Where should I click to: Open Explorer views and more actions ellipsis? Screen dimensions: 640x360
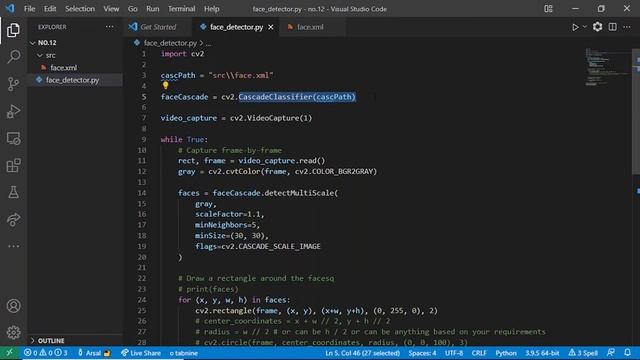point(110,27)
